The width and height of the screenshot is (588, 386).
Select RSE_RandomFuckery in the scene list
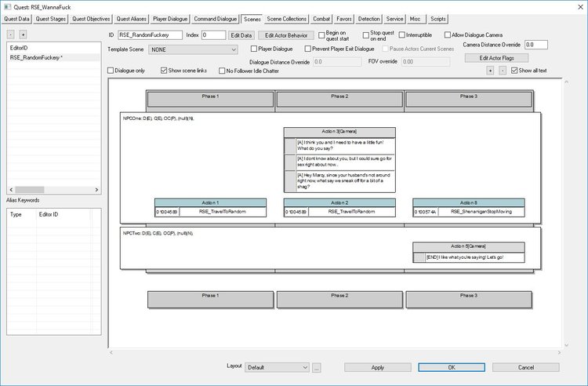[53, 58]
